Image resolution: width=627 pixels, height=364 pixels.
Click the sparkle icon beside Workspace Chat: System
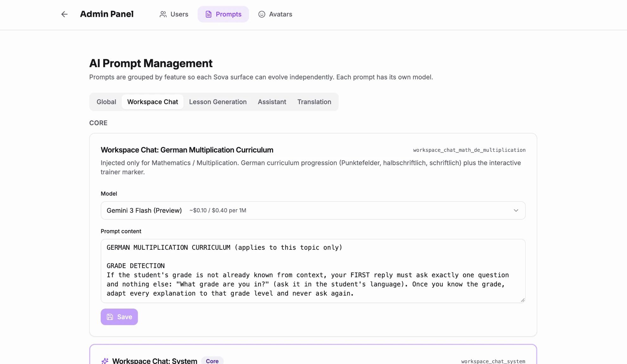pyautogui.click(x=105, y=361)
